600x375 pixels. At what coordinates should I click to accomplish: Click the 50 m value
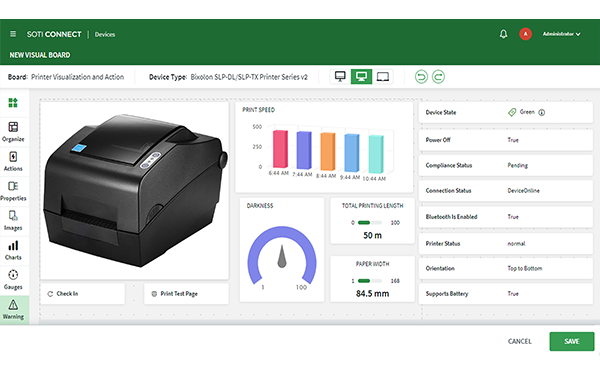[372, 236]
